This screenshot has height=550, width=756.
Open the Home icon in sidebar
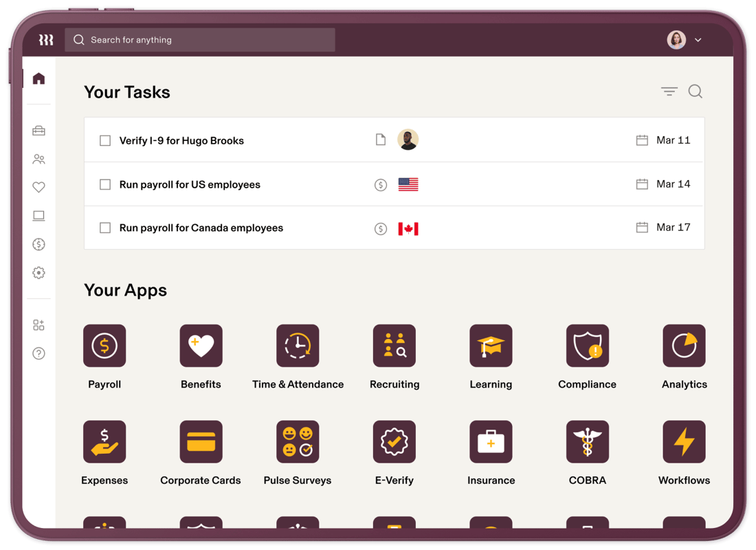pyautogui.click(x=38, y=78)
